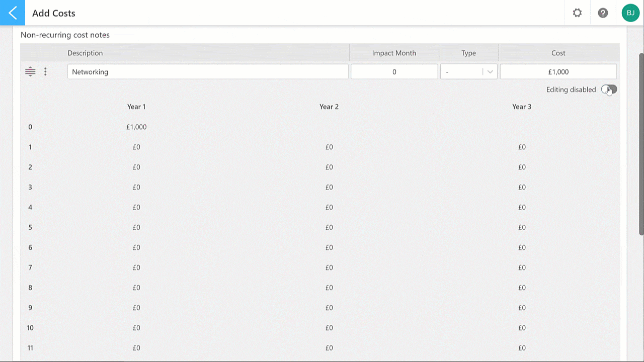Click the Impact Month field showing 0
Screen dimensions: 644x362
click(394, 71)
